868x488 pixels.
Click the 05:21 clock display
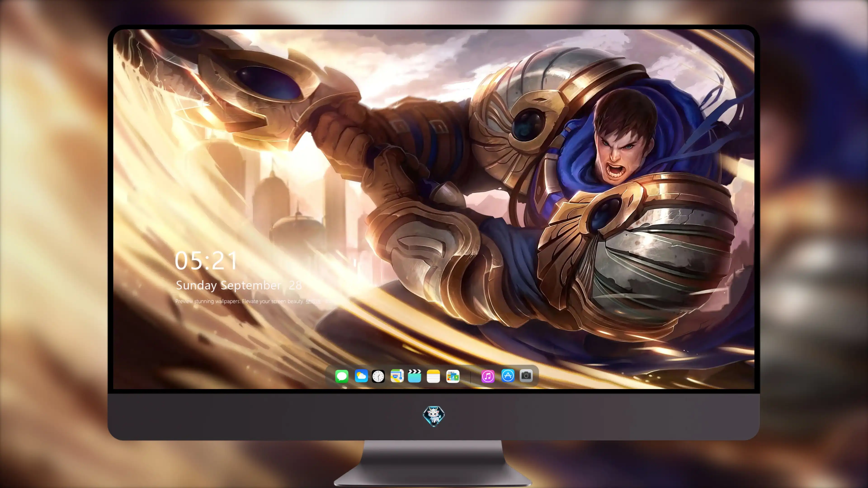pos(206,261)
